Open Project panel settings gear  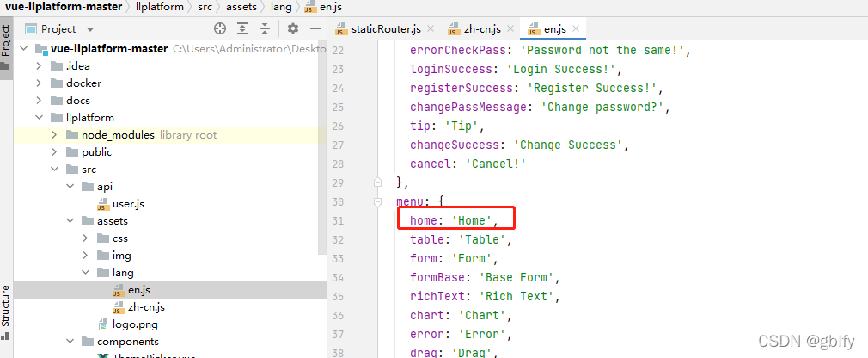[293, 28]
